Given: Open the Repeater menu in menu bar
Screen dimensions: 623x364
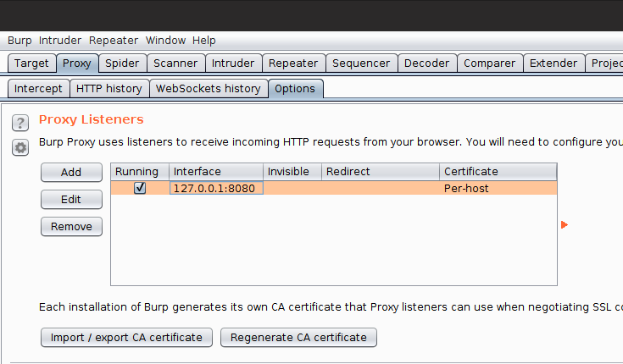Looking at the screenshot, I should pyautogui.click(x=114, y=41).
